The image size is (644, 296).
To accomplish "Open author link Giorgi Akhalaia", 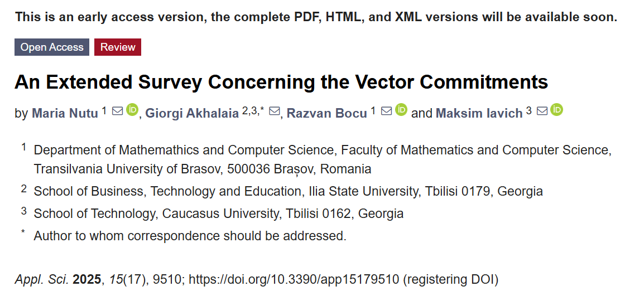I will pos(192,113).
